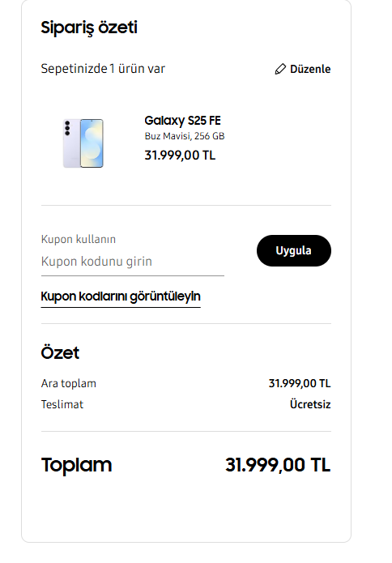Image resolution: width=392 pixels, height=563 pixels.
Task: Click the large Toplam amount 31.999,00 TL
Action: [278, 465]
